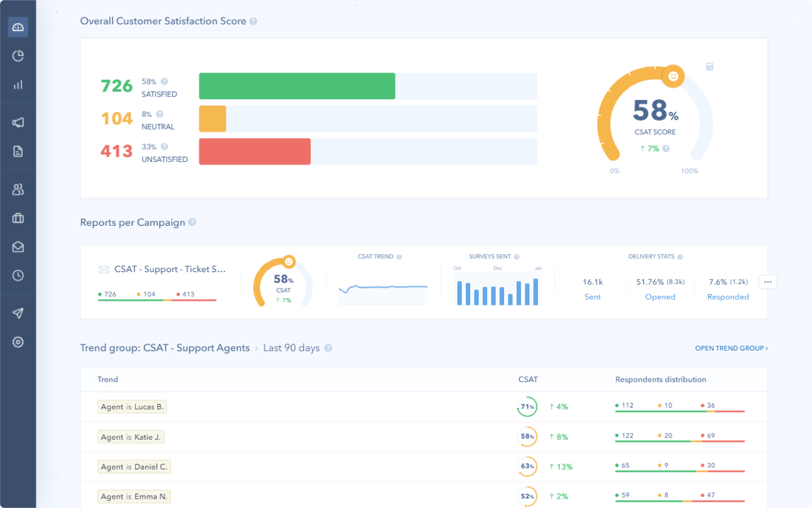Click the small 58% CSAT campaign gauge
Viewport: 812px width, 508px height.
point(283,282)
